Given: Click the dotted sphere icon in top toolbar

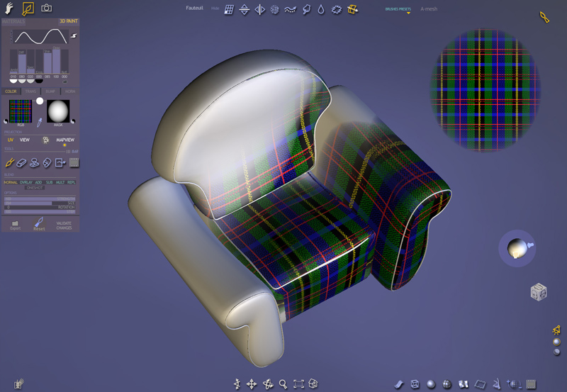Looking at the screenshot, I should pyautogui.click(x=275, y=10).
